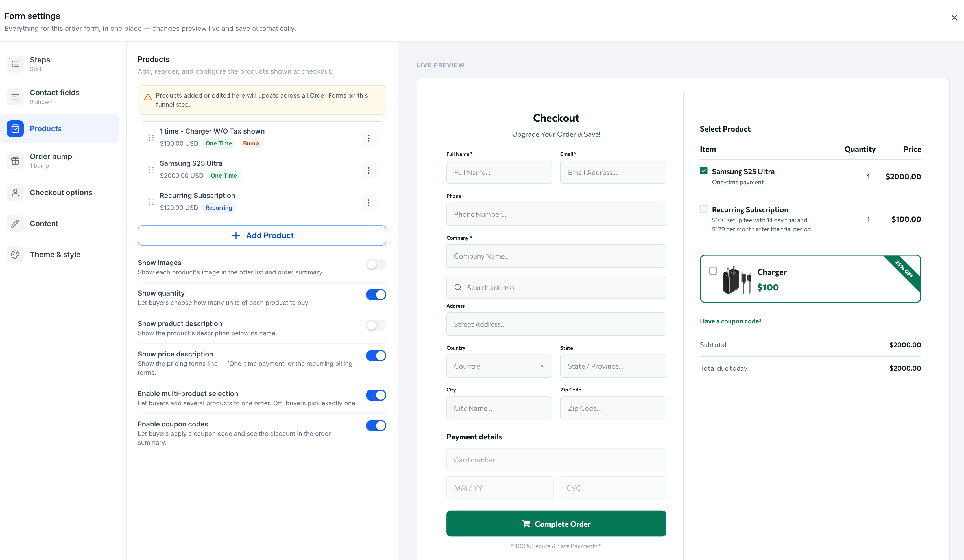Click the search magnifier icon in the address field
This screenshot has height=560, width=964.
458,287
